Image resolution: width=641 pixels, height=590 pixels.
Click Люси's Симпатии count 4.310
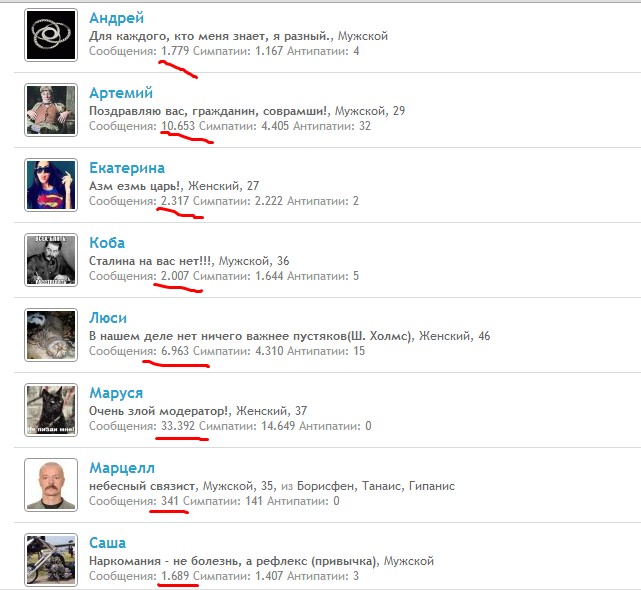pyautogui.click(x=269, y=351)
